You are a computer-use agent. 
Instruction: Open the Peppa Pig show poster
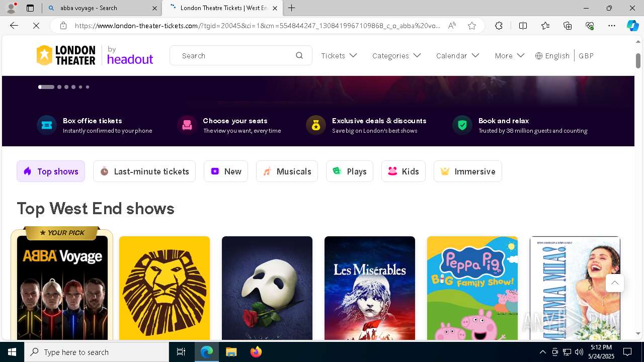click(472, 288)
